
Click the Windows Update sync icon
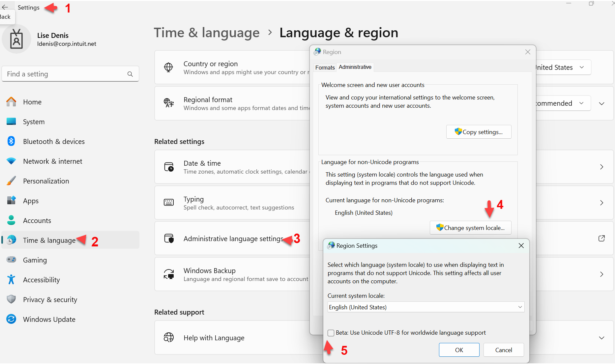pos(11,319)
